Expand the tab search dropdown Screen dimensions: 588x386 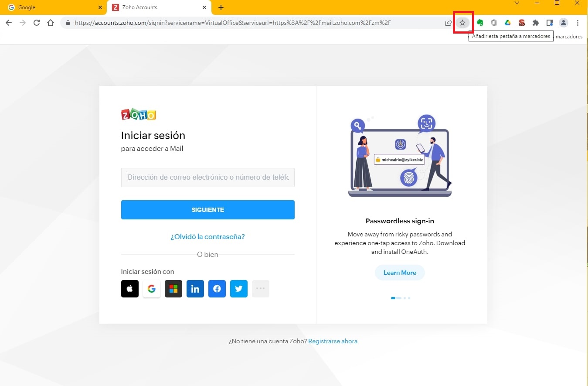(517, 3)
